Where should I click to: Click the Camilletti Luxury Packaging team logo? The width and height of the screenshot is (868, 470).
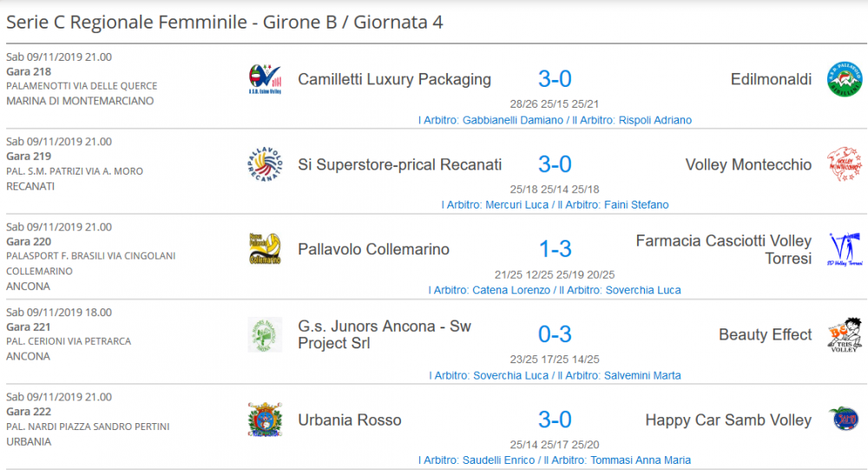point(265,80)
